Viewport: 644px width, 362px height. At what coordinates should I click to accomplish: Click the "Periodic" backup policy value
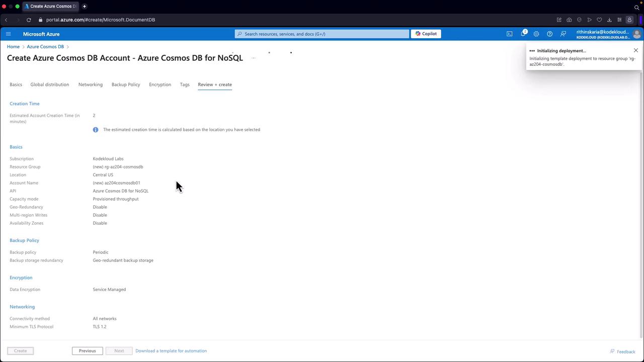(x=101, y=252)
